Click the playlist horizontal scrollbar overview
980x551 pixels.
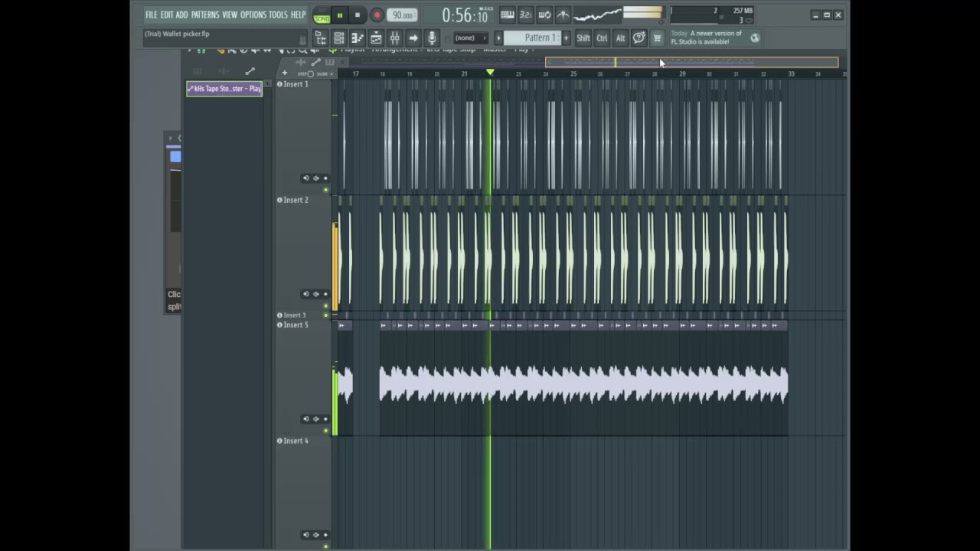[x=691, y=62]
